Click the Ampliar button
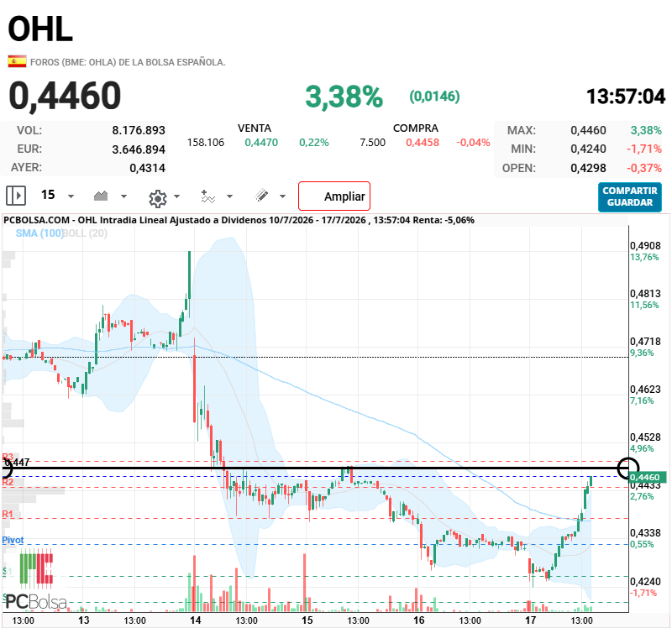The width and height of the screenshot is (672, 628). point(334,196)
